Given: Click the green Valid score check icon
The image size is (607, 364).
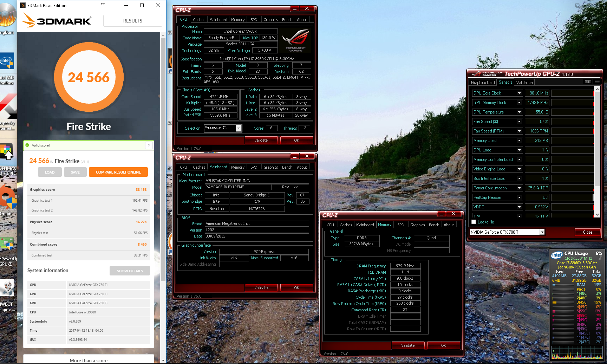Looking at the screenshot, I should pos(27,145).
